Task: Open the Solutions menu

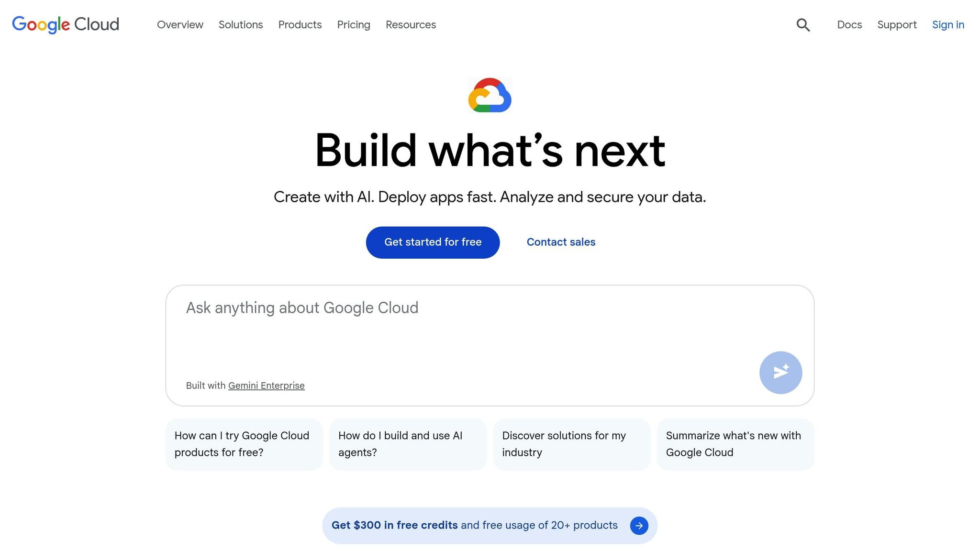Action: 241,25
